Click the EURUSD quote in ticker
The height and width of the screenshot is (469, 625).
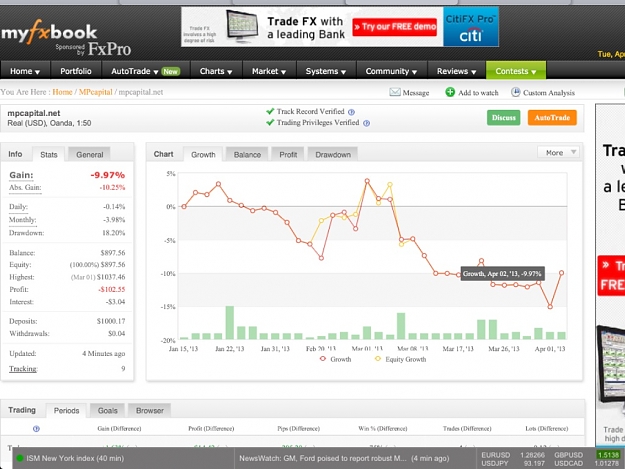point(513,455)
